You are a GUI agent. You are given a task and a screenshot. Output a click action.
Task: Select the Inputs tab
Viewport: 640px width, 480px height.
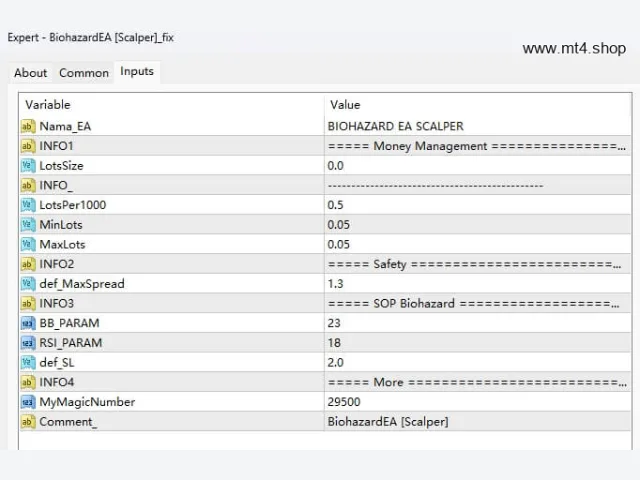coord(137,71)
